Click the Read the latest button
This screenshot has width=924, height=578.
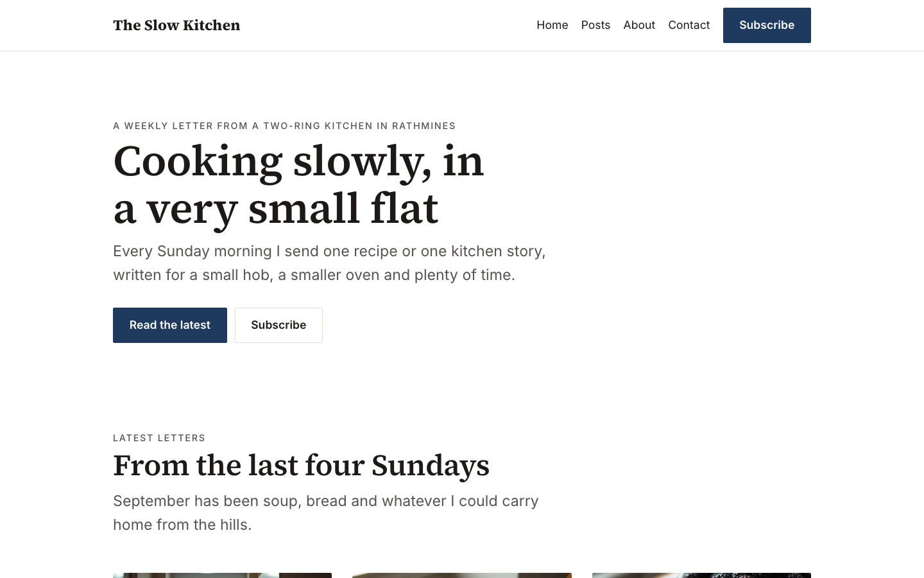[x=170, y=325]
